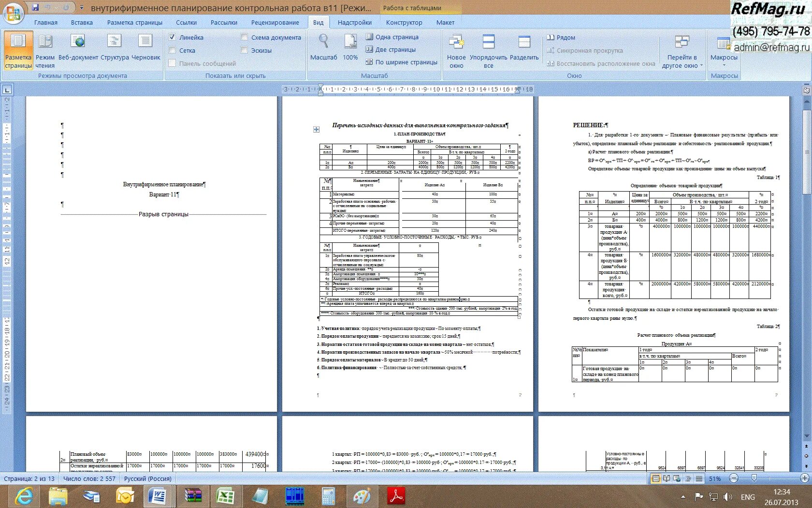The height and width of the screenshot is (508, 812).
Task: Open a new window (Новое окно)
Action: (456, 51)
